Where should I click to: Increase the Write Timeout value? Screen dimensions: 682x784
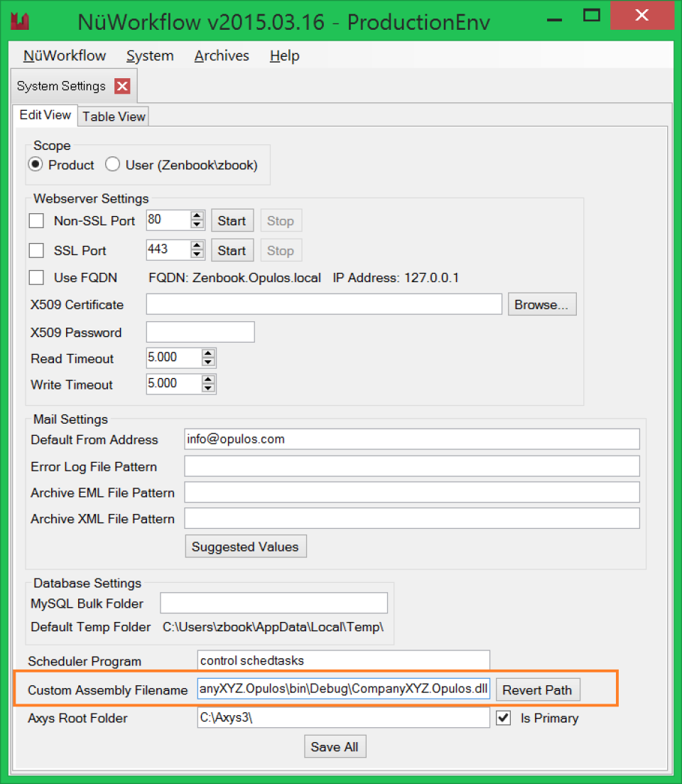tap(207, 380)
